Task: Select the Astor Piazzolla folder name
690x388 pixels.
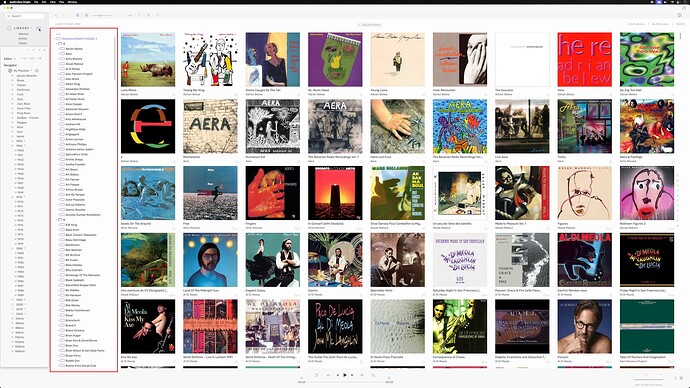Action: pos(75,200)
